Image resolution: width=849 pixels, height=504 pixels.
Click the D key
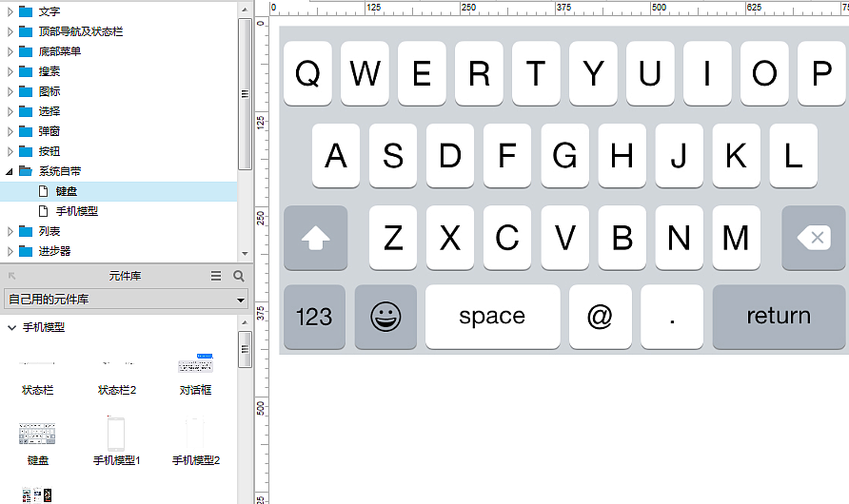pyautogui.click(x=450, y=156)
